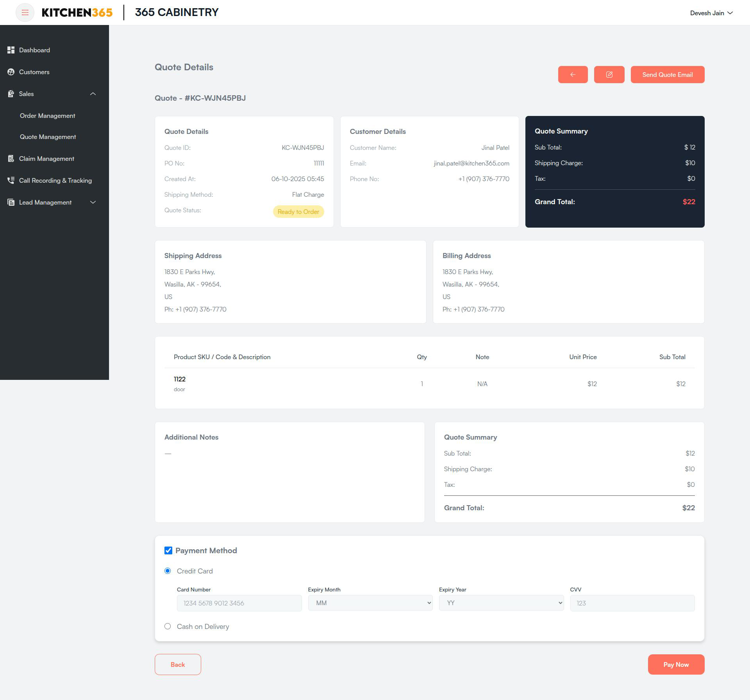Expand the Lead Management chevron

pos(93,202)
